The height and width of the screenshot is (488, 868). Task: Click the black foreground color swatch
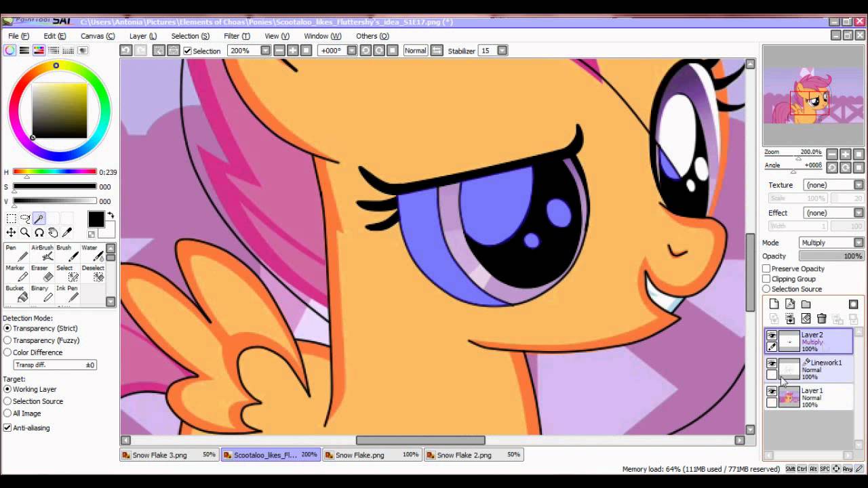[x=96, y=219]
